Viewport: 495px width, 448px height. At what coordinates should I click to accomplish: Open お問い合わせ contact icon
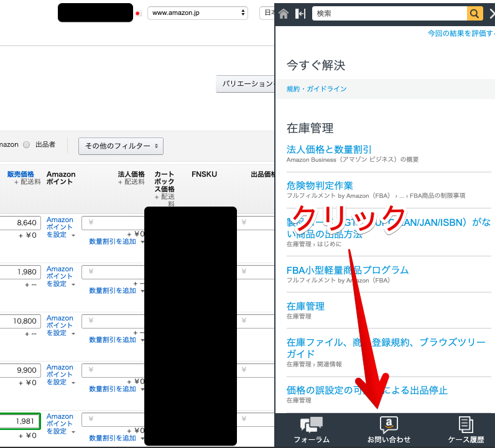coord(389,430)
